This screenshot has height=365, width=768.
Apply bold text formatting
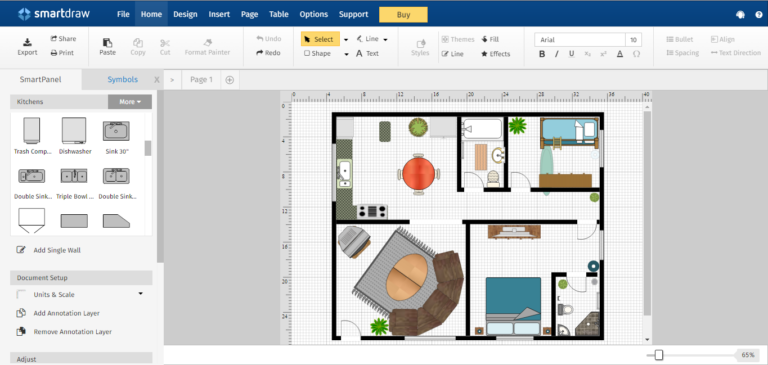(542, 54)
